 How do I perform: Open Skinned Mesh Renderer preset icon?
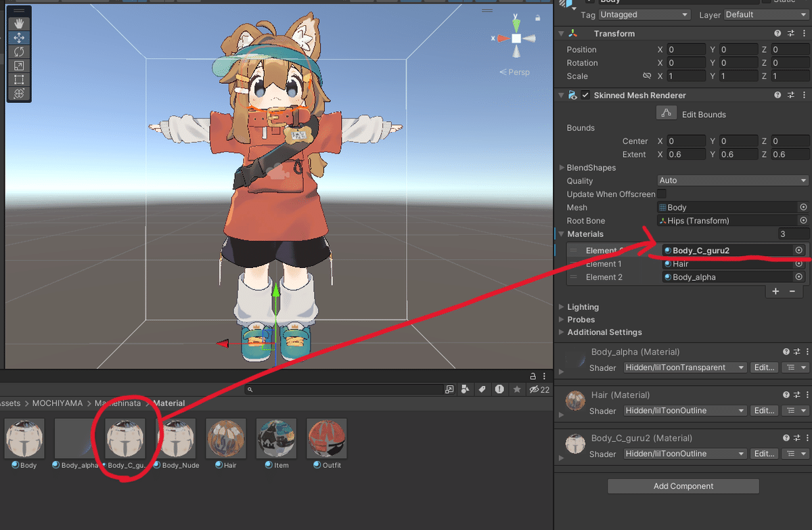click(x=791, y=95)
